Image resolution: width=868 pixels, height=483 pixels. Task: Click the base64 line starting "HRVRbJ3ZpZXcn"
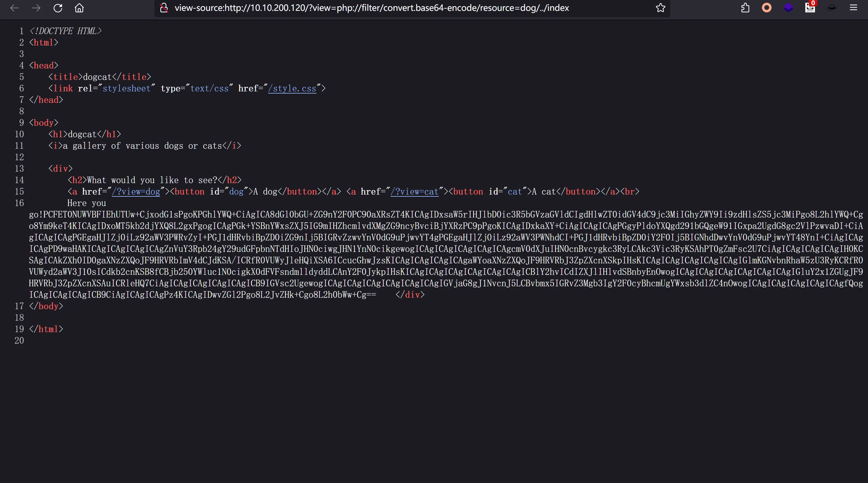coord(446,283)
